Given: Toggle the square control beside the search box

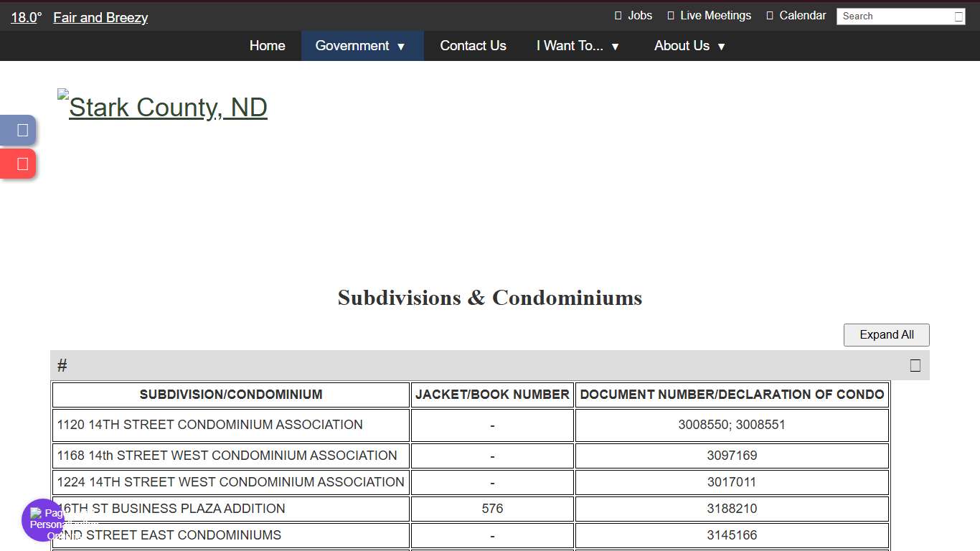Looking at the screenshot, I should coord(959,16).
